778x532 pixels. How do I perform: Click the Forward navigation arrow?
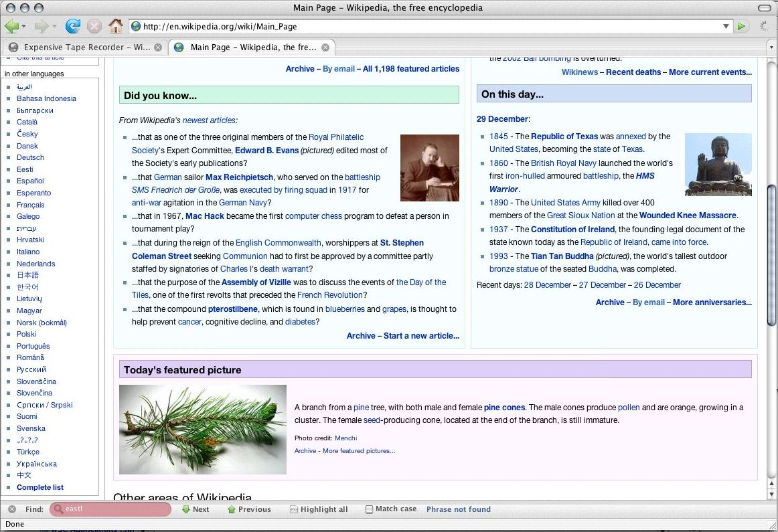[40, 26]
